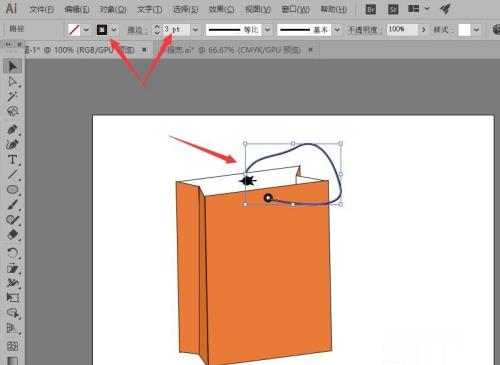Screen dimensions: 500x365
Task: Expand the 样式 style dropdown arrow
Action: pyautogui.click(x=477, y=30)
